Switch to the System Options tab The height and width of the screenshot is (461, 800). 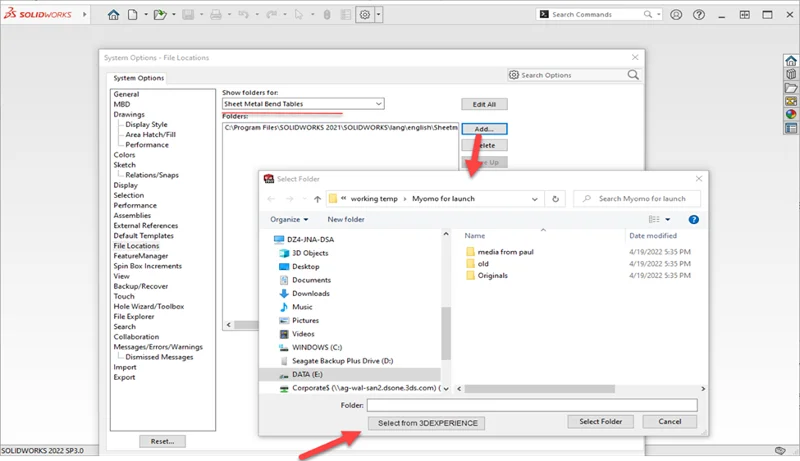tap(138, 78)
